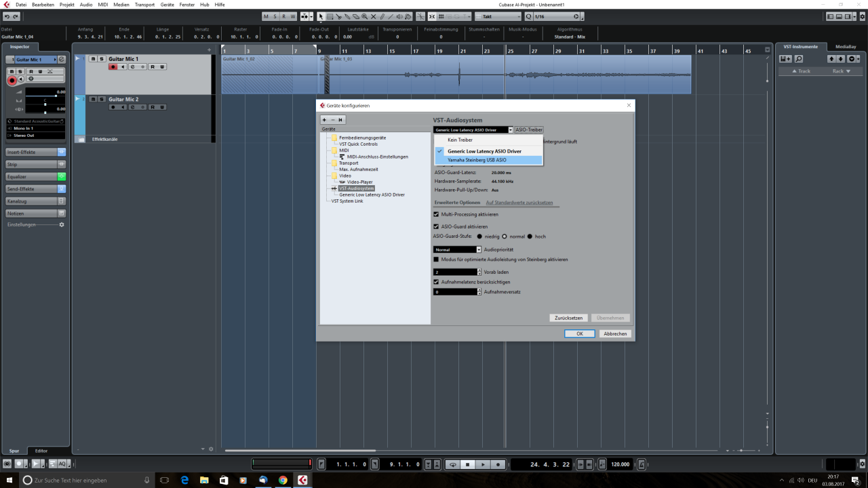Activate the Cycle loop transport button

click(453, 464)
